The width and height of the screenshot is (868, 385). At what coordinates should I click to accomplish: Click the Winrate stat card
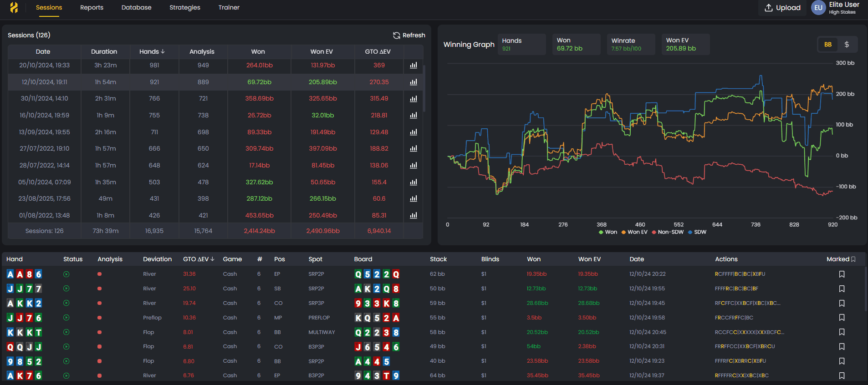[x=631, y=44]
